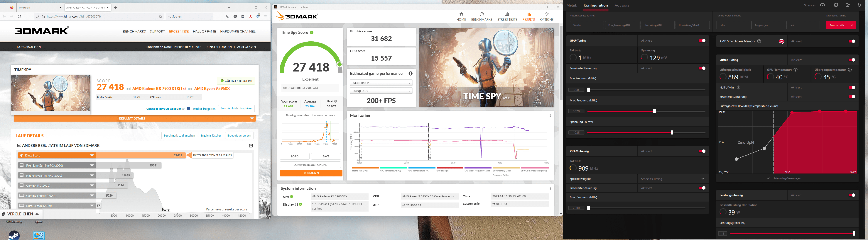Switch to Metrik tab
868x240 pixels.
pos(571,5)
